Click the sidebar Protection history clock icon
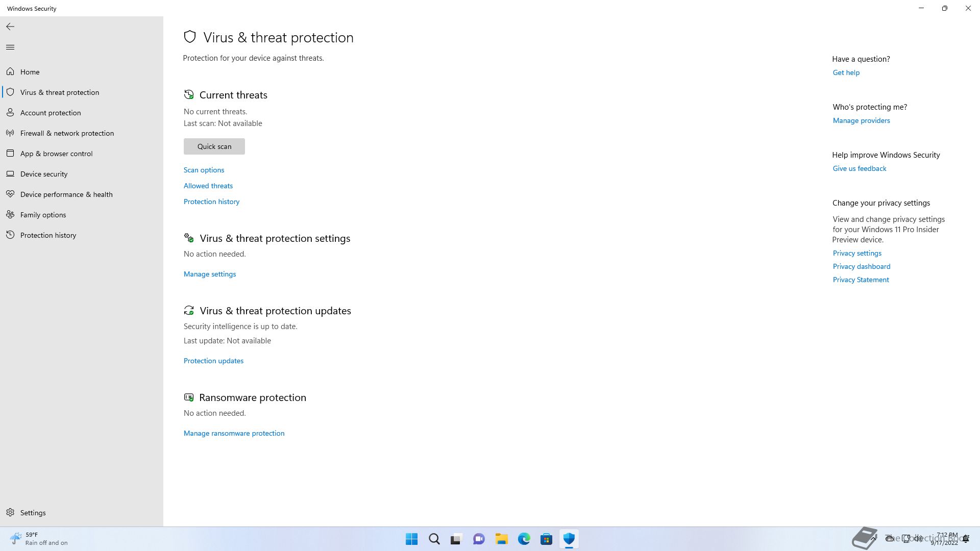This screenshot has width=980, height=551. click(10, 235)
